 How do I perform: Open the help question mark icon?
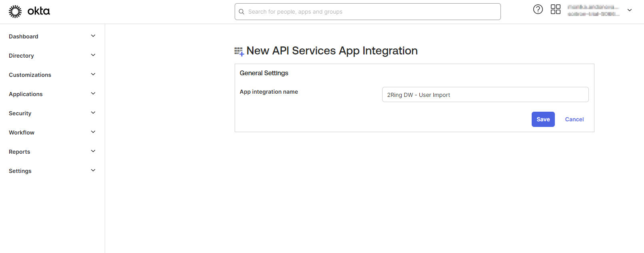[538, 9]
